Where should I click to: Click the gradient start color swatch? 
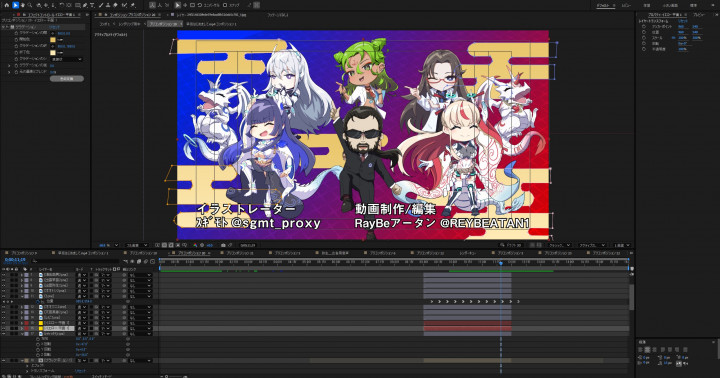(x=53, y=40)
